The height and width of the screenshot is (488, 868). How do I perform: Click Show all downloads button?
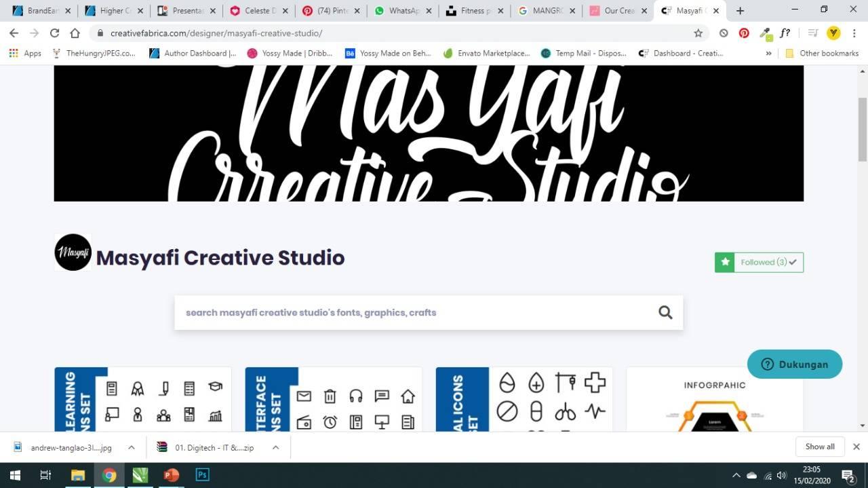pyautogui.click(x=820, y=447)
